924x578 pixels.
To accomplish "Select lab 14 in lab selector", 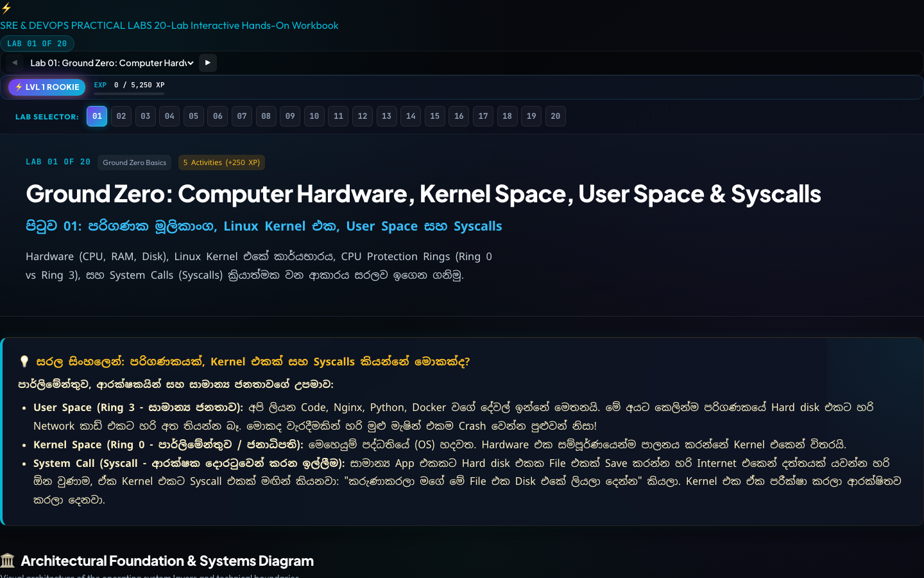I will click(x=411, y=116).
